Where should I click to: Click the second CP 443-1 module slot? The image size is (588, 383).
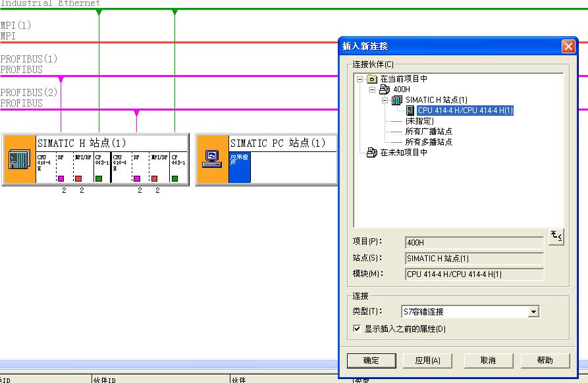178,167
